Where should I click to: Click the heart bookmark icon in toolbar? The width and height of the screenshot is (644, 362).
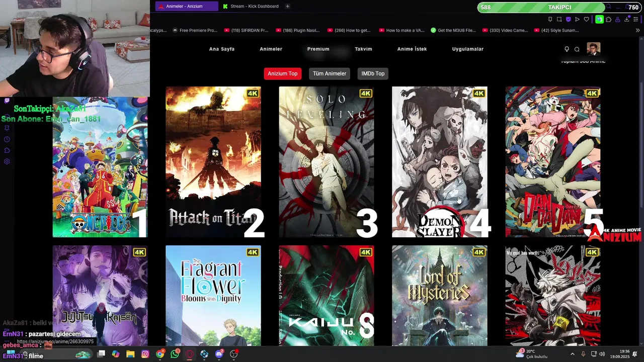[586, 19]
